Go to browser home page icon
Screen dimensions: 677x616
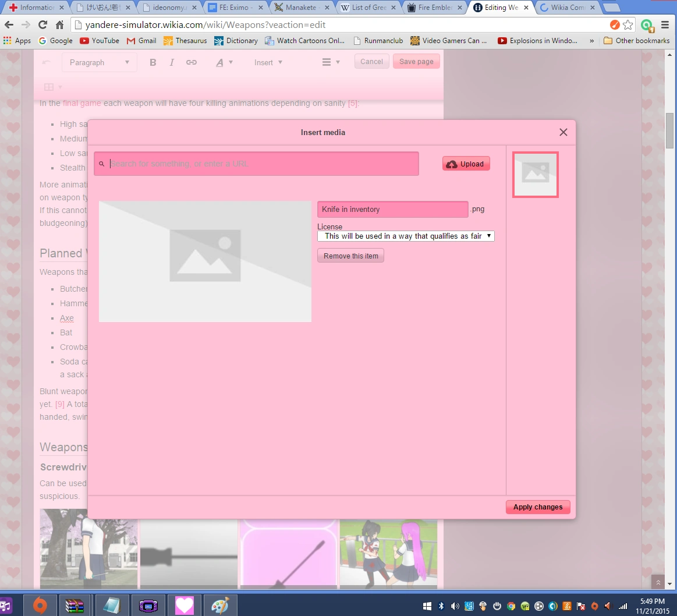tap(59, 25)
